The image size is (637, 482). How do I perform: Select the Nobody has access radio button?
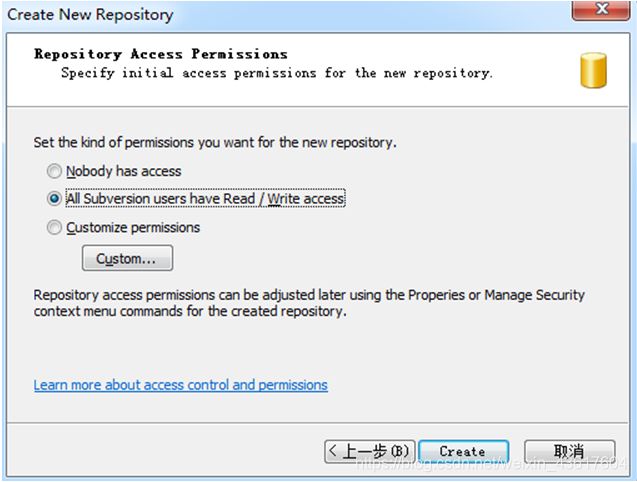(x=54, y=171)
